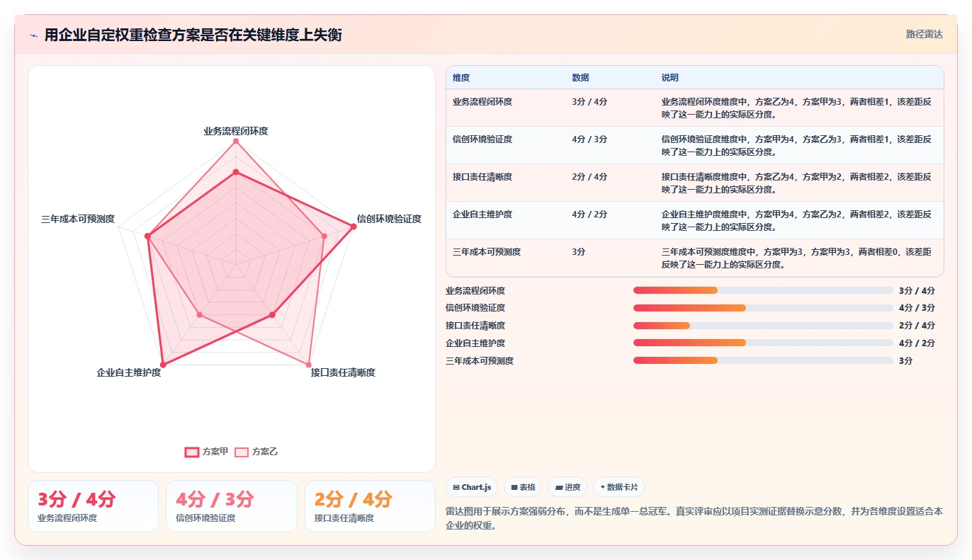972x560 pixels.
Task: Toggle 方案甲 legend entry in radar chart
Action: pos(206,452)
